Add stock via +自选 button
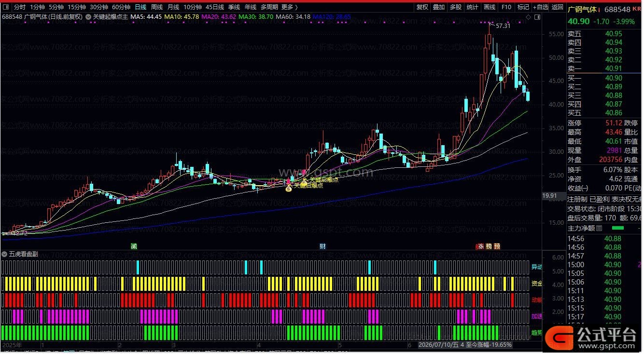The width and height of the screenshot is (644, 354). 541,7
